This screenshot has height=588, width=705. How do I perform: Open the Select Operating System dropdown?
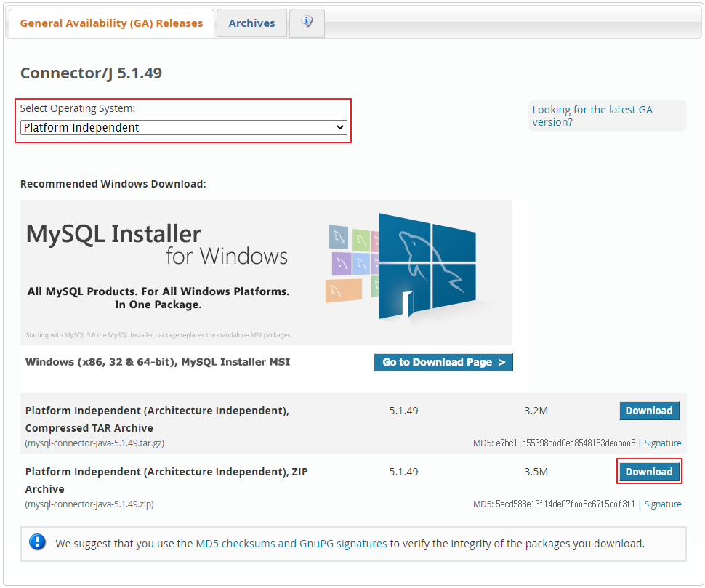(x=183, y=128)
